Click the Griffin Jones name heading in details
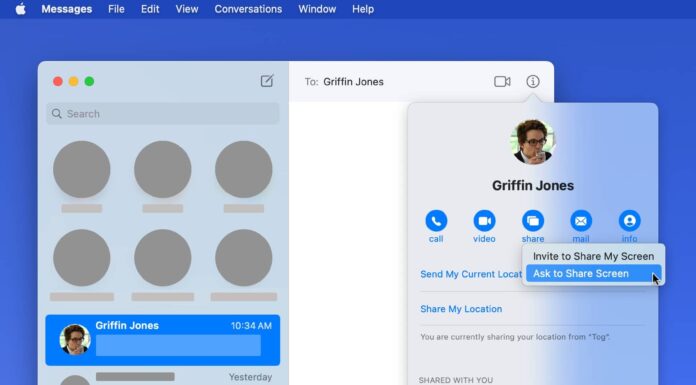 tap(533, 185)
